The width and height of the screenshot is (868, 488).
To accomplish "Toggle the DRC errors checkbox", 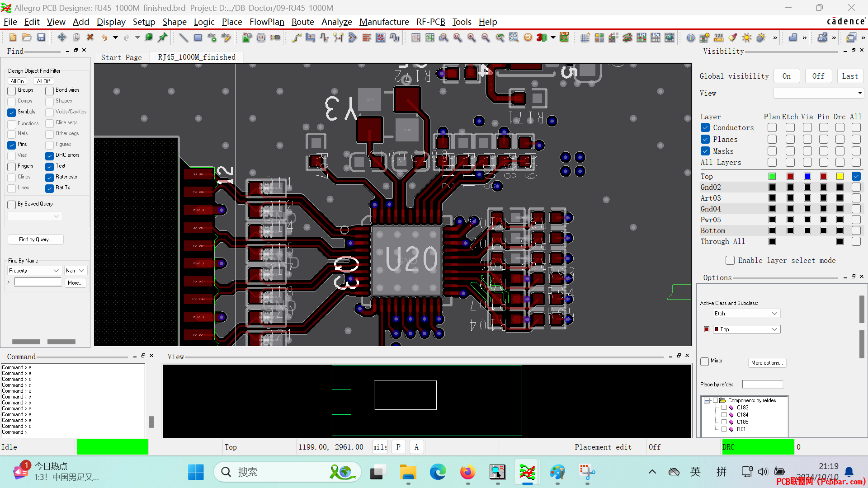I will click(x=50, y=156).
